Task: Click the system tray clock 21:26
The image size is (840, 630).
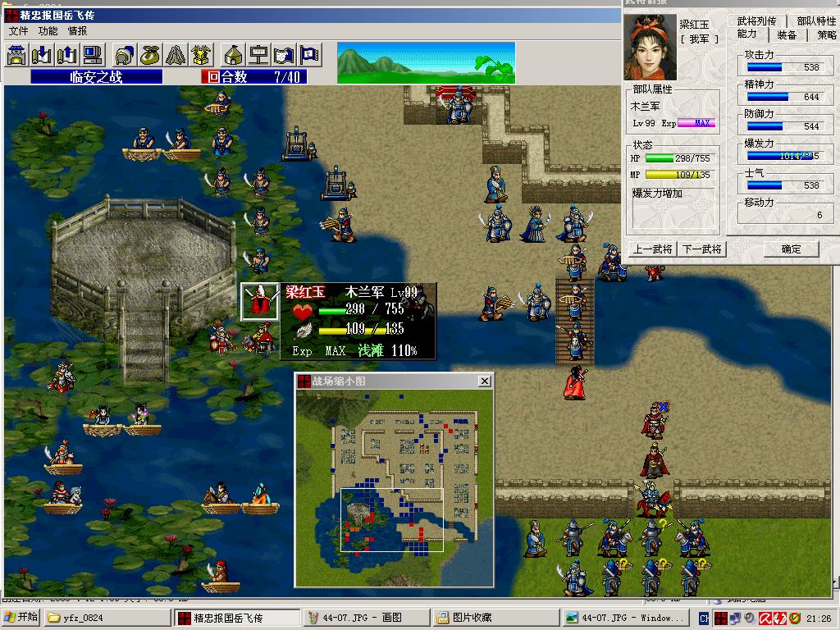Action: tap(819, 619)
